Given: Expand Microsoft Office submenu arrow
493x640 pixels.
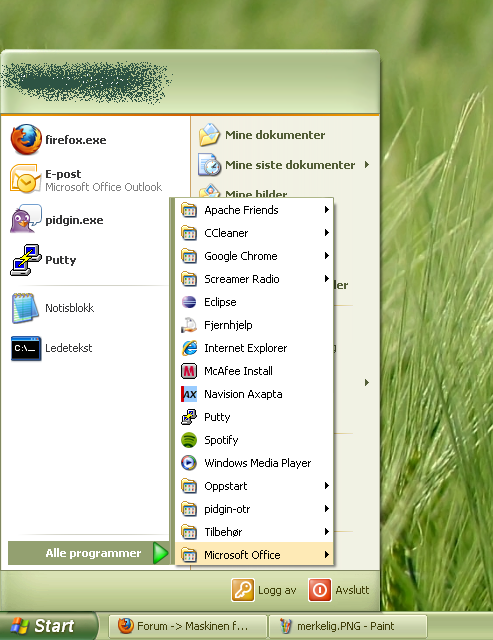Looking at the screenshot, I should coord(326,554).
